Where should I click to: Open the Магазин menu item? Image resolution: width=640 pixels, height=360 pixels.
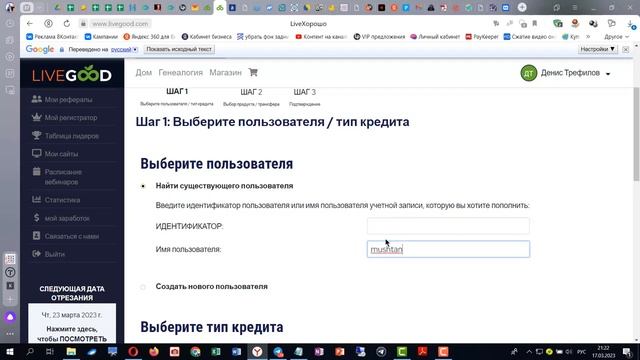click(225, 73)
